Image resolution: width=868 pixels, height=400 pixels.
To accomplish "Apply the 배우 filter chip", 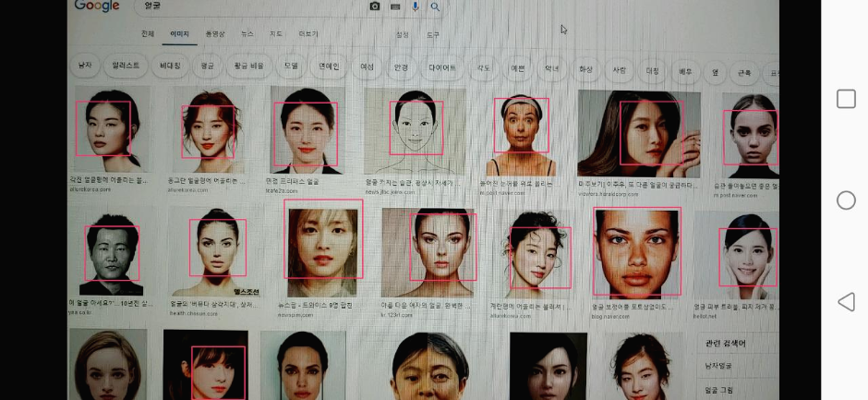I will (686, 71).
